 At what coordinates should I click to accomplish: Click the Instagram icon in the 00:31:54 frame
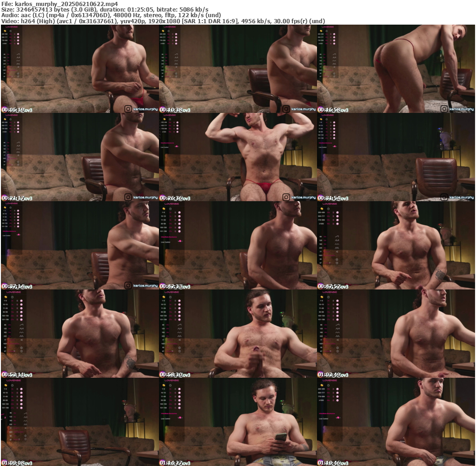[444, 197]
